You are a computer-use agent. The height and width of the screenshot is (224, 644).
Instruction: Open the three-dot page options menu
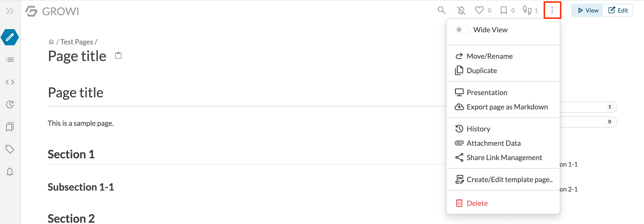coord(552,10)
